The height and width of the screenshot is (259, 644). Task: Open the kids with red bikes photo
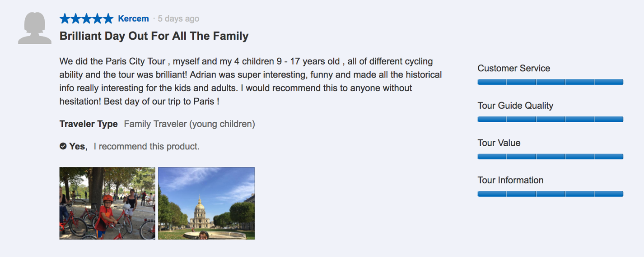(107, 203)
